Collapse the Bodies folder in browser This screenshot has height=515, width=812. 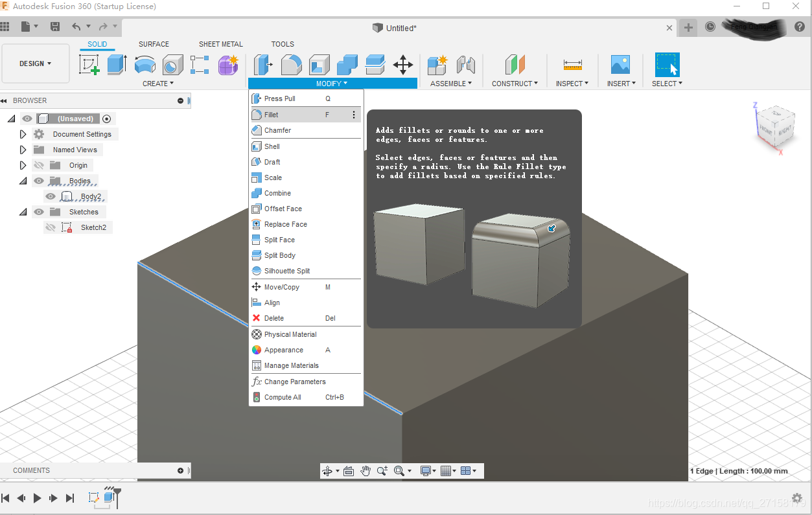point(23,181)
